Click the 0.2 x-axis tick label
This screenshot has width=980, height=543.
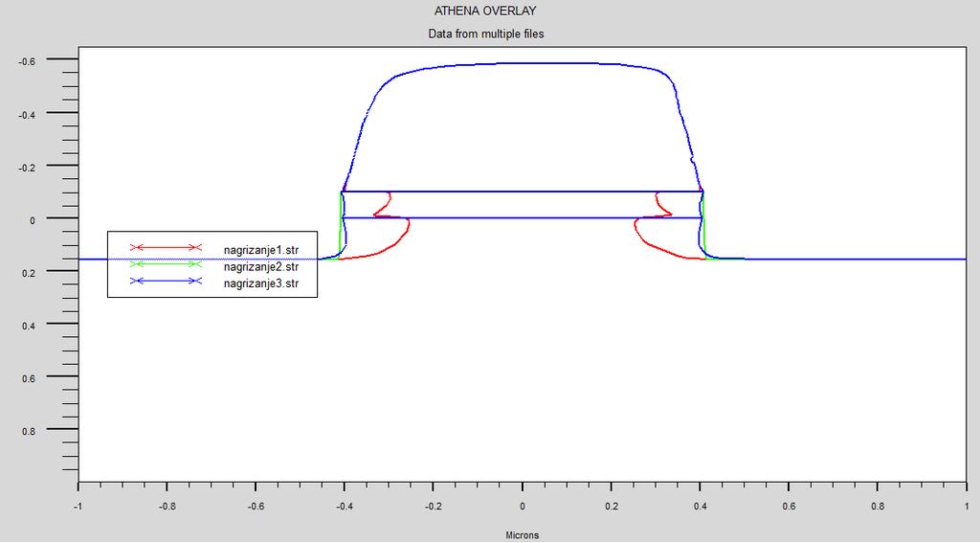pyautogui.click(x=612, y=507)
